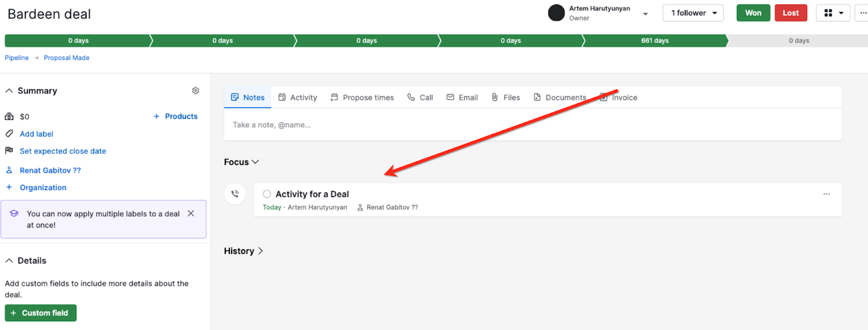Click the Bardeen deal title
The width and height of the screenshot is (868, 330).
[x=49, y=14]
